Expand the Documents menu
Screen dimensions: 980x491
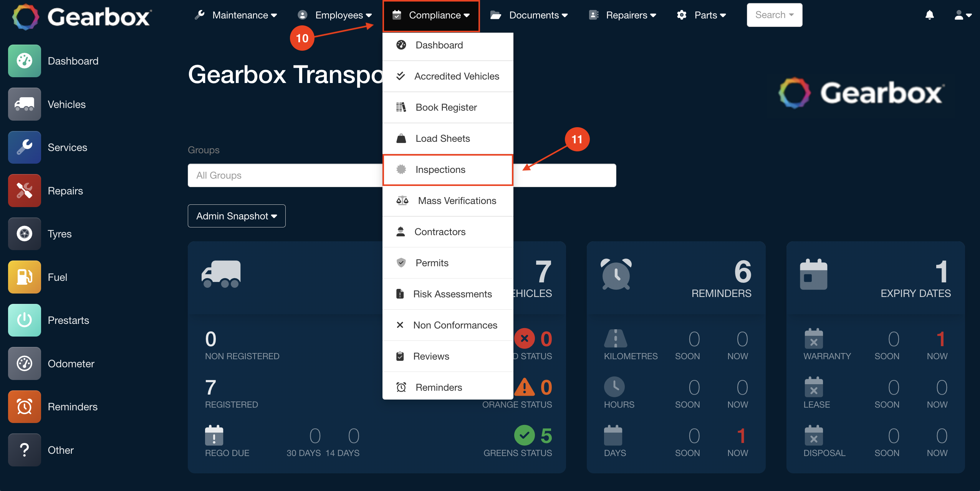coord(529,15)
